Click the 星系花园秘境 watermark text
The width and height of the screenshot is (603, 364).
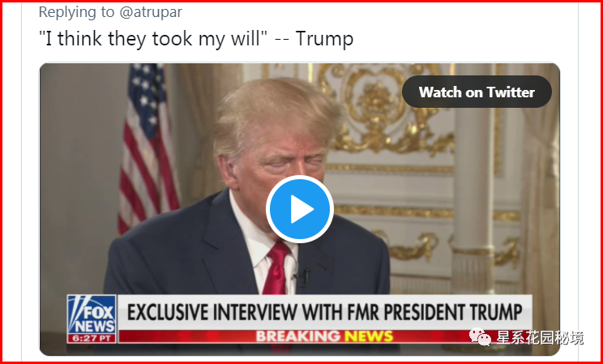click(x=540, y=337)
